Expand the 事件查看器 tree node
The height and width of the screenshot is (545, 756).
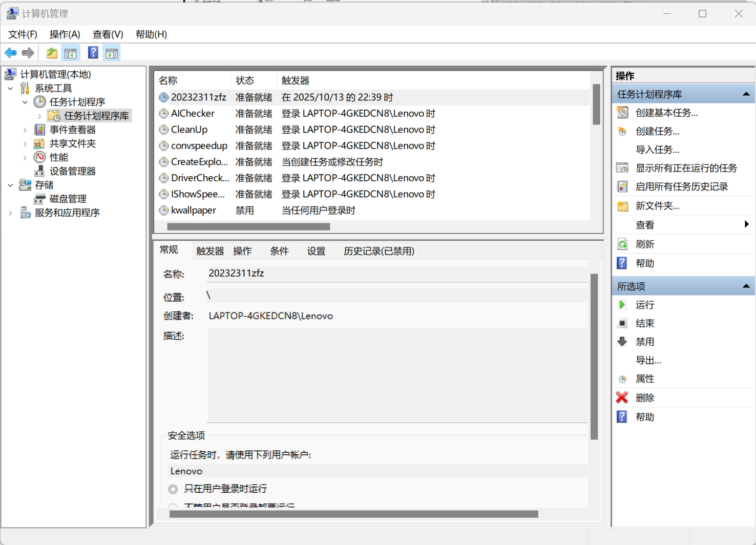click(x=25, y=130)
